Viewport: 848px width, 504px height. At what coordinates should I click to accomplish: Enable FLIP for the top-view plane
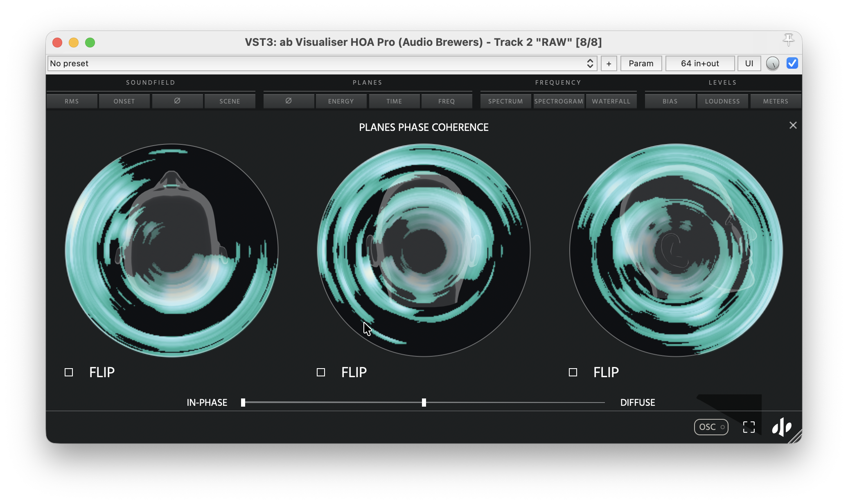69,372
